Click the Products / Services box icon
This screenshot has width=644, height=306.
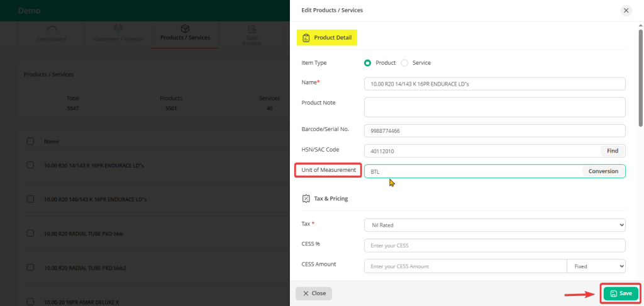(x=185, y=29)
